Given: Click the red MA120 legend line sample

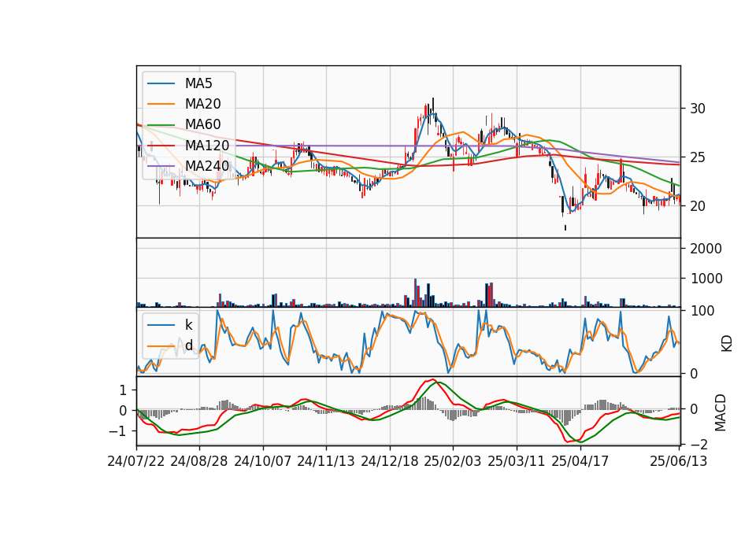Looking at the screenshot, I should pos(161,145).
